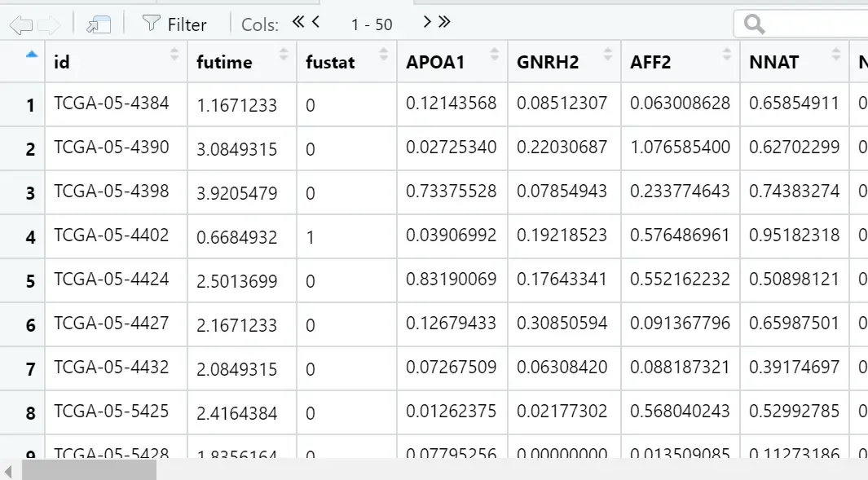Jump to the last columns page
868x480 pixels.
coord(444,23)
